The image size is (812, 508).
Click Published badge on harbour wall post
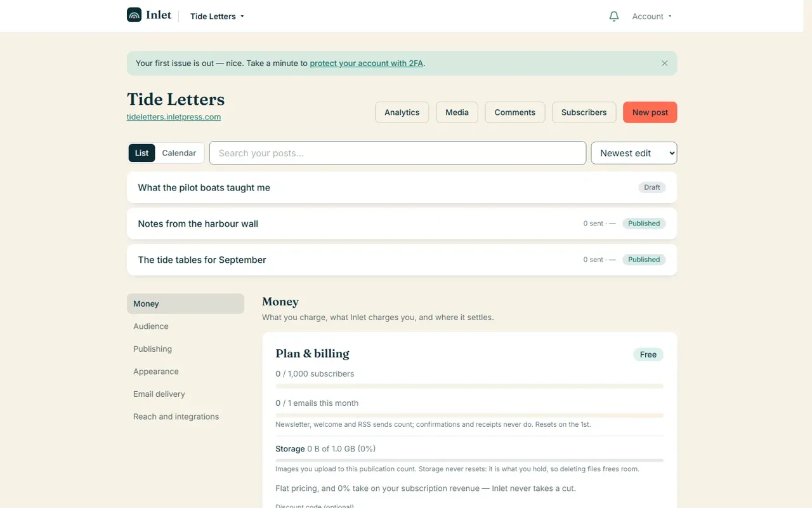644,224
